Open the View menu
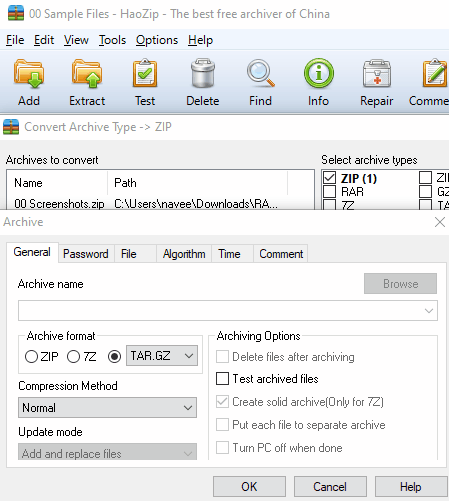This screenshot has width=449, height=501. pyautogui.click(x=76, y=40)
